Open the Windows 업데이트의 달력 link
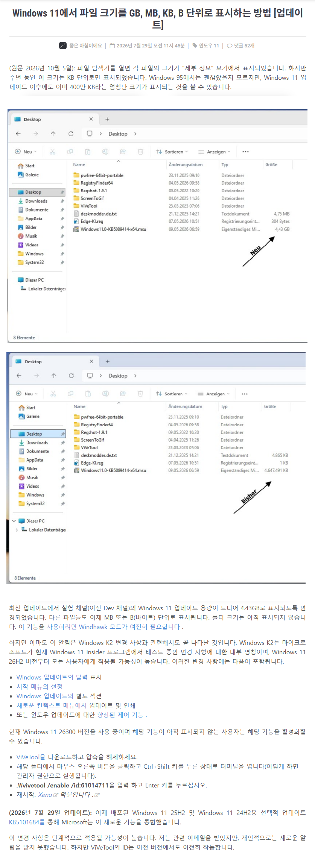 [x=52, y=677]
